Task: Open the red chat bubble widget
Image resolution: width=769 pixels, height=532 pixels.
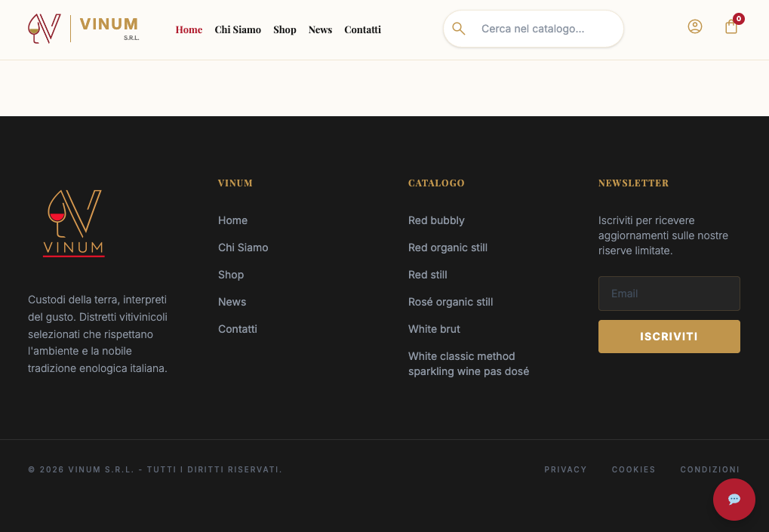Action: tap(734, 499)
